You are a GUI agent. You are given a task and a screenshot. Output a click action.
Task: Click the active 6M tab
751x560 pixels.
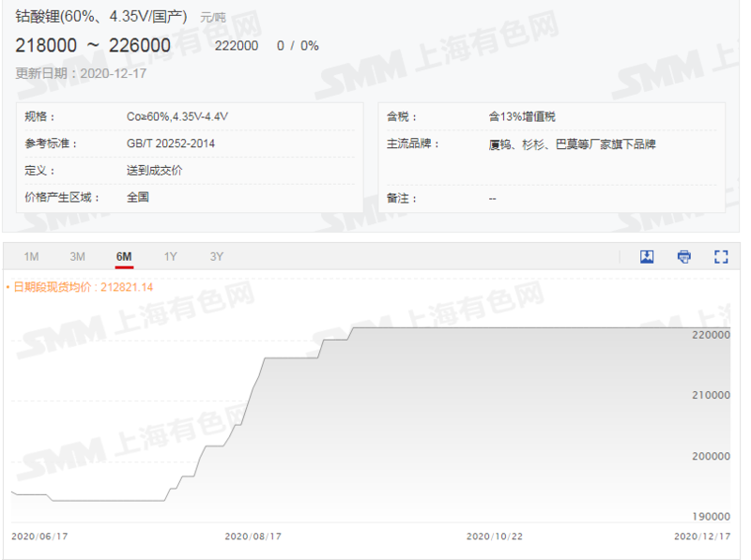pyautogui.click(x=123, y=255)
